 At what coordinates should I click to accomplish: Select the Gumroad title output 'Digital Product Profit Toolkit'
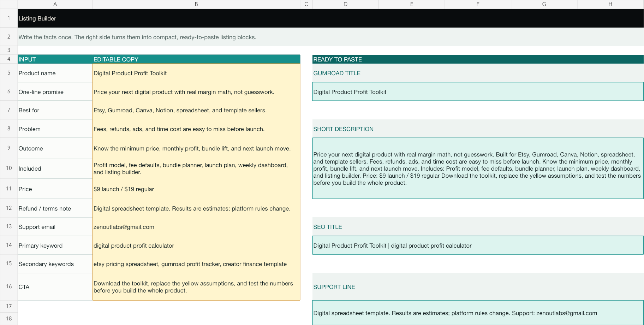pyautogui.click(x=478, y=92)
